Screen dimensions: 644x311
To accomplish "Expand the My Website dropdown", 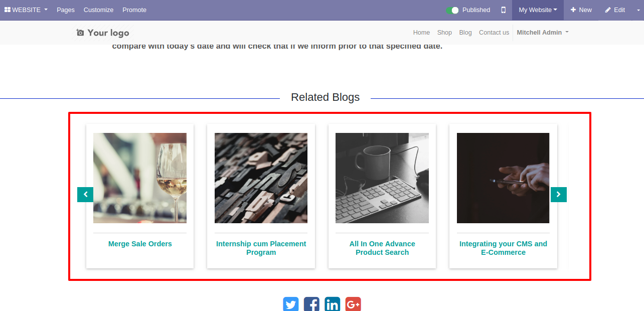I will coord(538,10).
